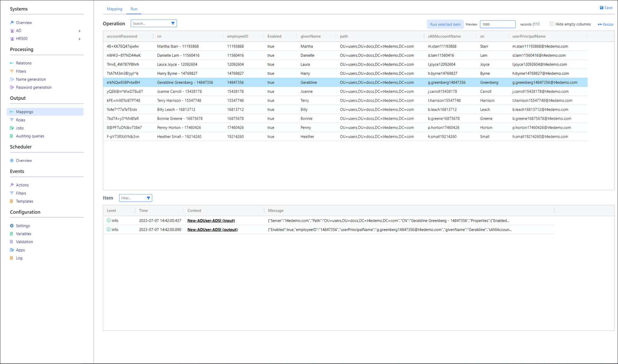
Task: Click the Save disk icon
Action: [601, 8]
